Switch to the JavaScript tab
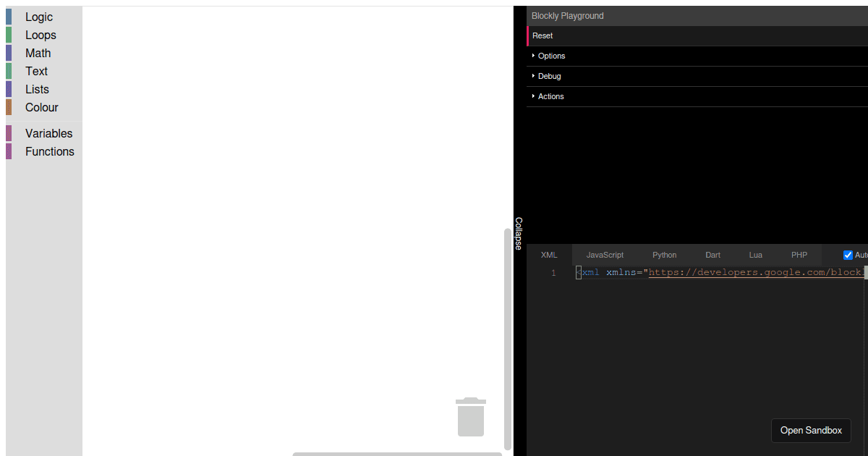Image resolution: width=868 pixels, height=456 pixels. click(605, 255)
